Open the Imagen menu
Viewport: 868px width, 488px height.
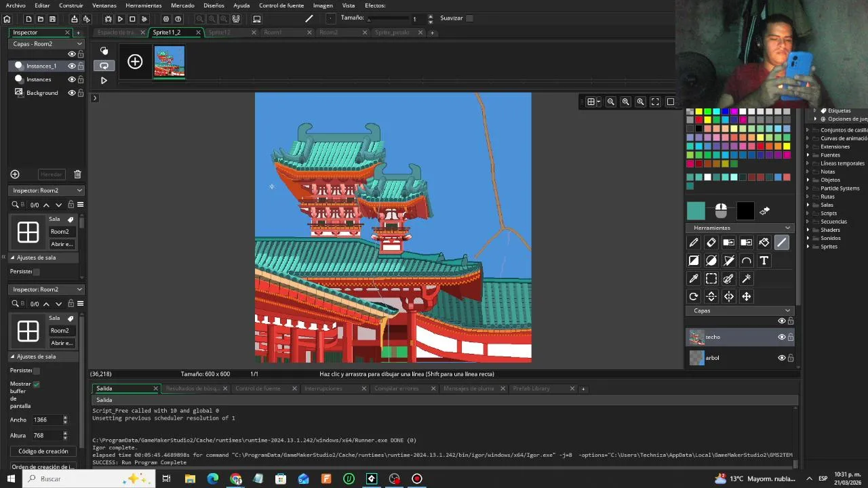(x=323, y=5)
